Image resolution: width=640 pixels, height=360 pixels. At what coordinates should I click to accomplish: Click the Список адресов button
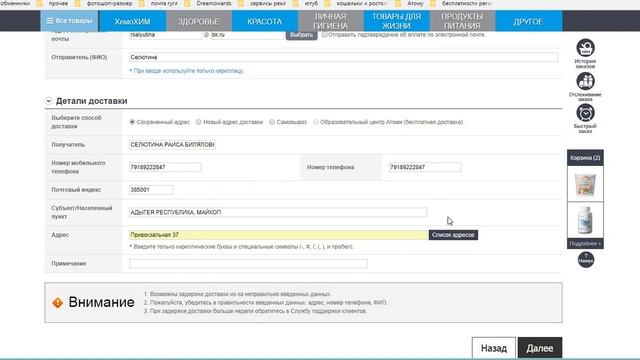click(453, 235)
